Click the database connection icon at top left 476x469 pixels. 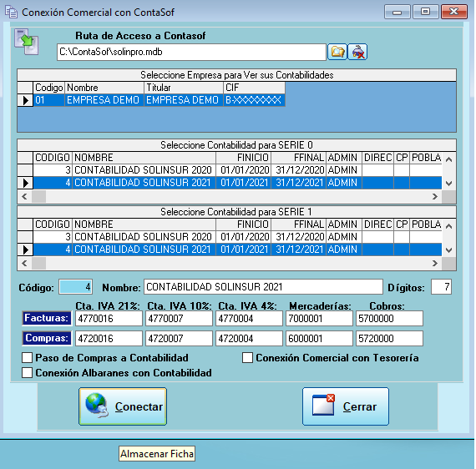(x=27, y=42)
